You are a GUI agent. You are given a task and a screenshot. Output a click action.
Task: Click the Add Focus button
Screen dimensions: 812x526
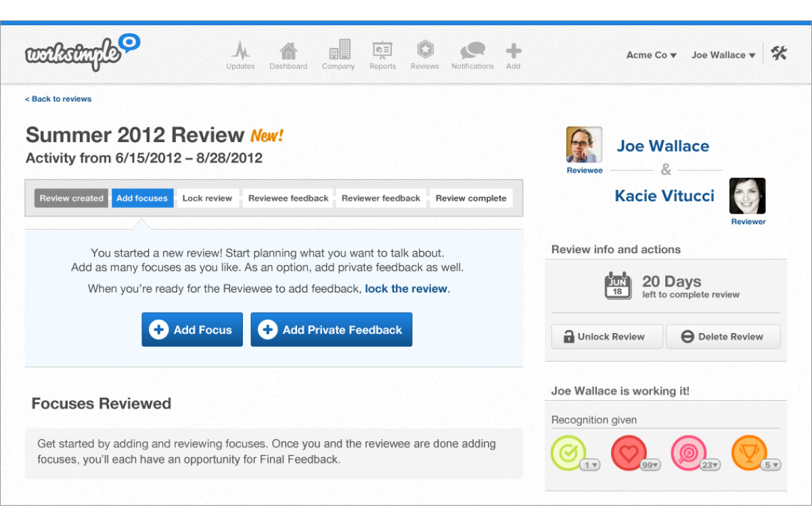(192, 330)
